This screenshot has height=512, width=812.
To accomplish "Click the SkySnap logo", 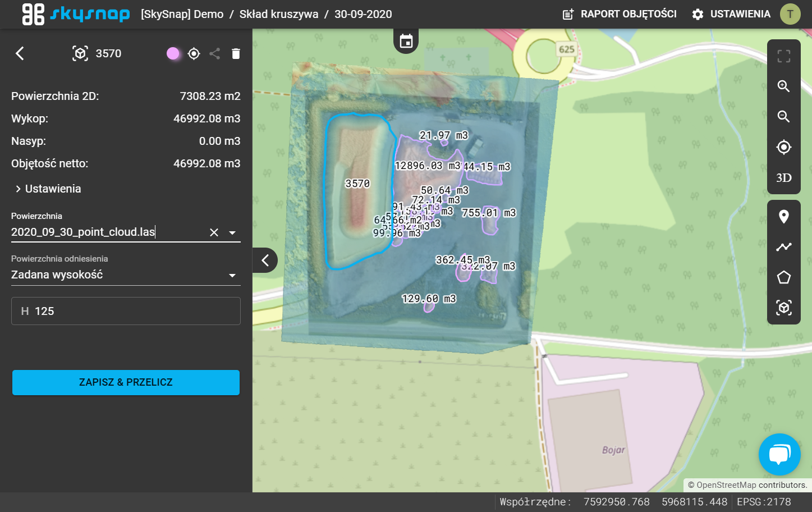I will pos(76,14).
